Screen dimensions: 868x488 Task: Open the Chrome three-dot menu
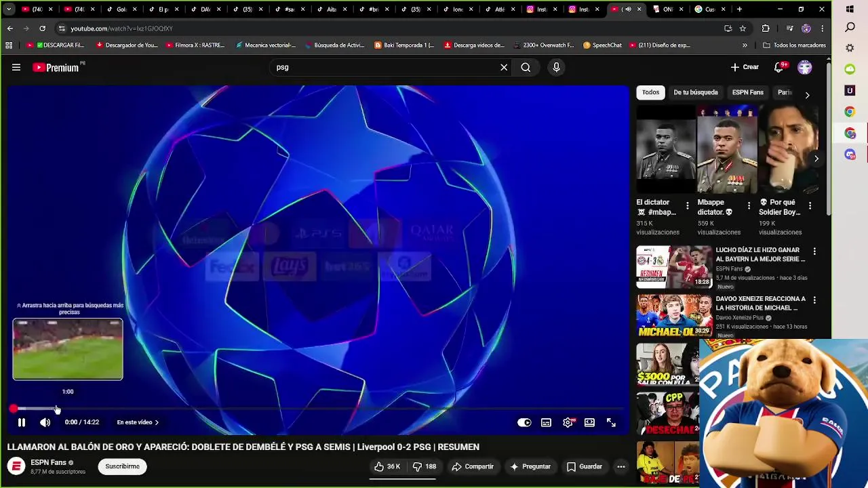tap(822, 28)
